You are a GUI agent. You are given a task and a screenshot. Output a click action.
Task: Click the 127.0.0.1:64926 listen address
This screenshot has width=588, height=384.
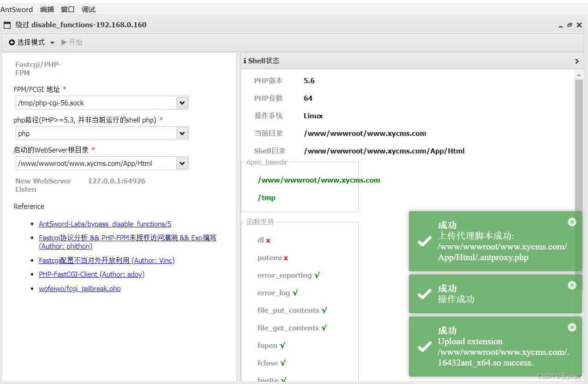(x=117, y=181)
